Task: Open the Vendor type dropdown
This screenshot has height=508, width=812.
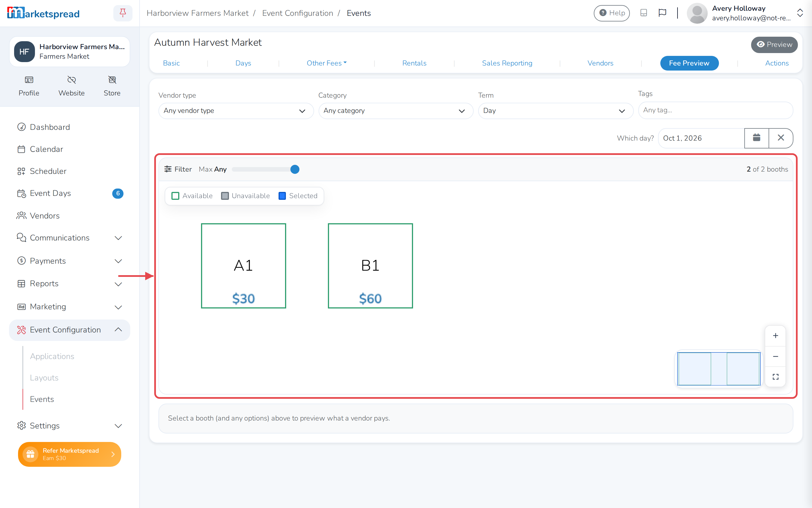Action: pyautogui.click(x=236, y=111)
